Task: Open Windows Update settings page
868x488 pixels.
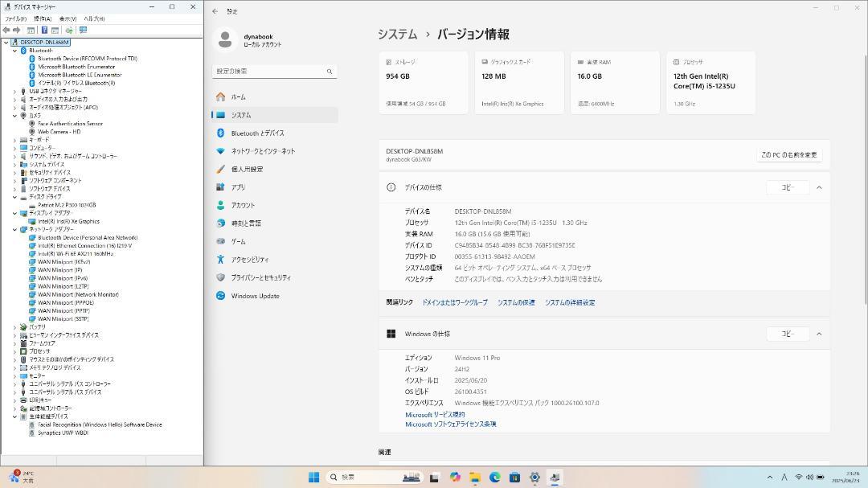Action: tap(275, 296)
